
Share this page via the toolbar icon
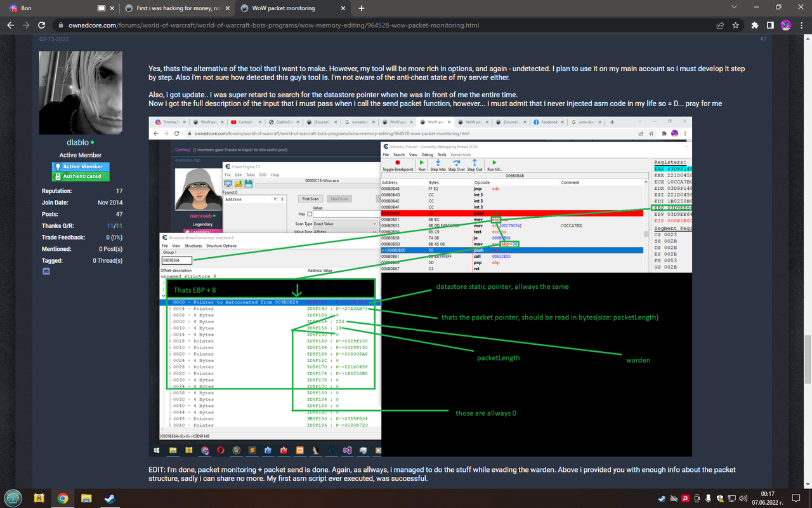pos(720,25)
